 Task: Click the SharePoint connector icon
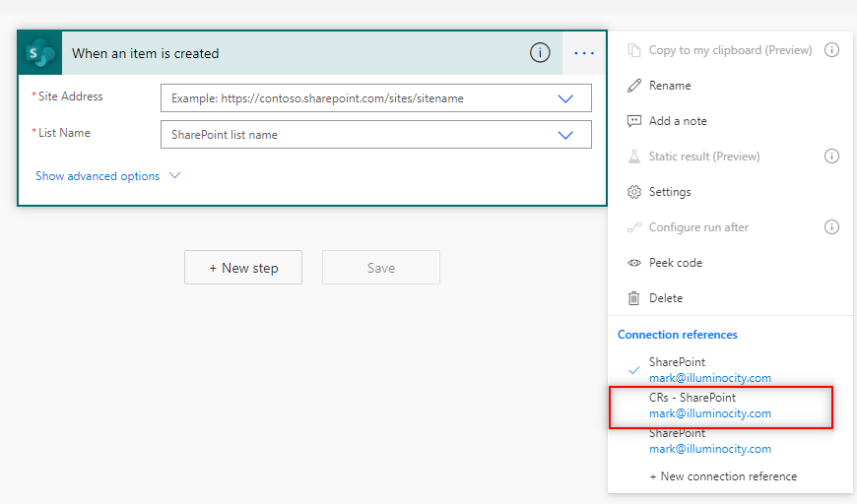click(40, 53)
